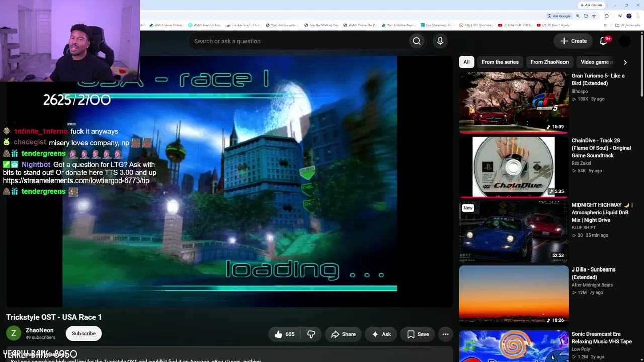Click the BLUE SHIFT channel name

584,228
